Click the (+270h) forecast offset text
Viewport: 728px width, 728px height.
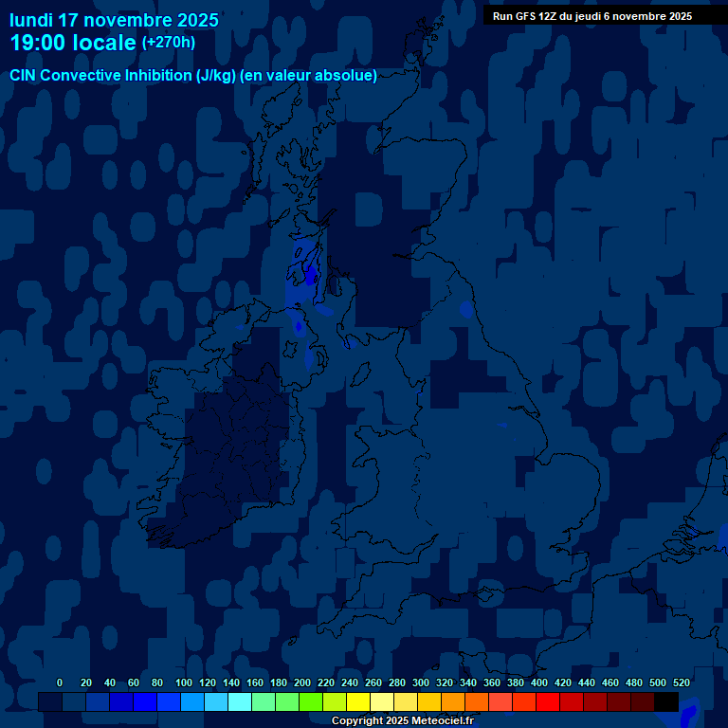pos(169,43)
